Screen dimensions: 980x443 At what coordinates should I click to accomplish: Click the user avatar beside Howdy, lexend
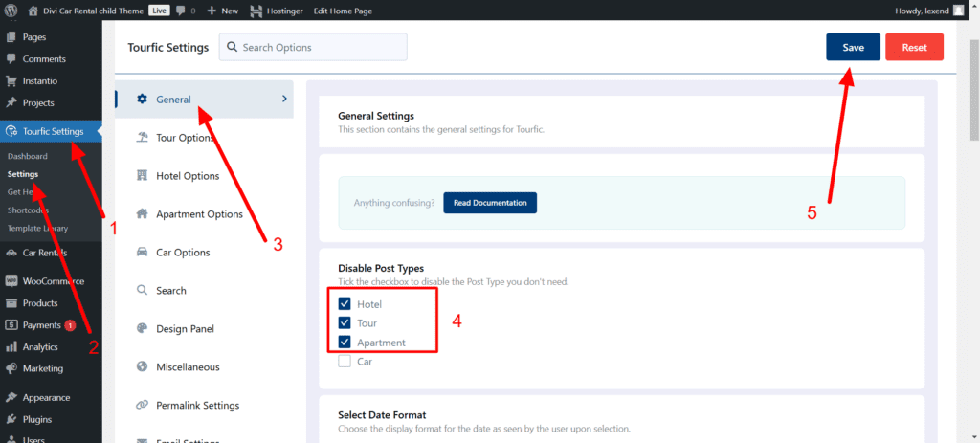click(959, 10)
